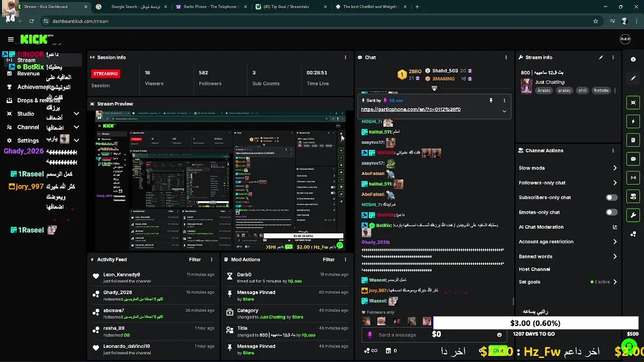Open the pinned message options menu
Screen dimensions: 644x362
[504, 101]
